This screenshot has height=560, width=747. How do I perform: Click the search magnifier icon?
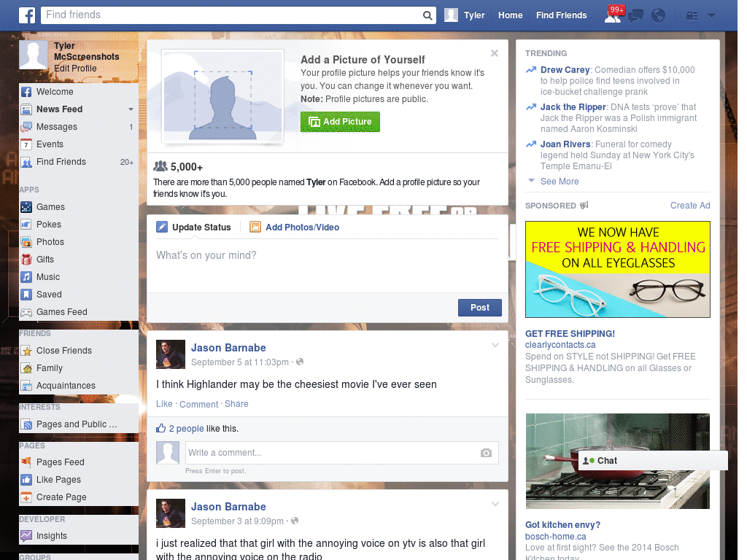427,15
